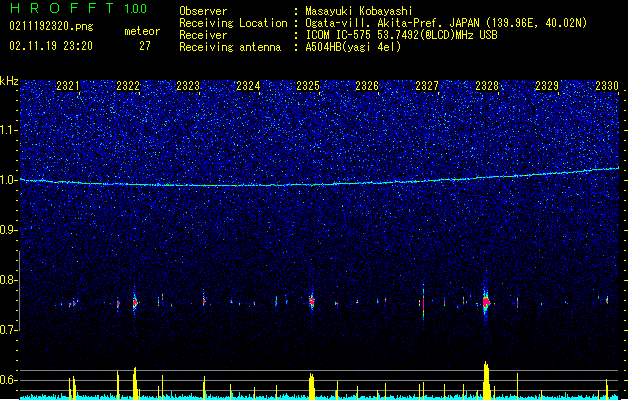The height and width of the screenshot is (400, 629).
Task: Select observer name Masayuki Kobayashi
Action: pyautogui.click(x=359, y=11)
